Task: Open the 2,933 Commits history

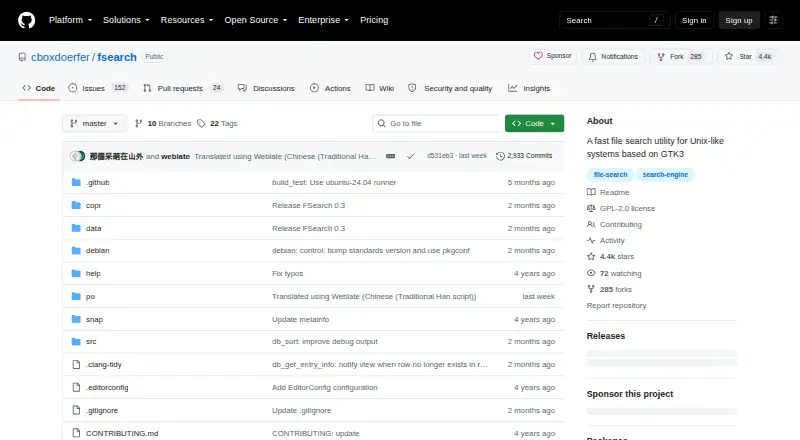Action: [524, 156]
